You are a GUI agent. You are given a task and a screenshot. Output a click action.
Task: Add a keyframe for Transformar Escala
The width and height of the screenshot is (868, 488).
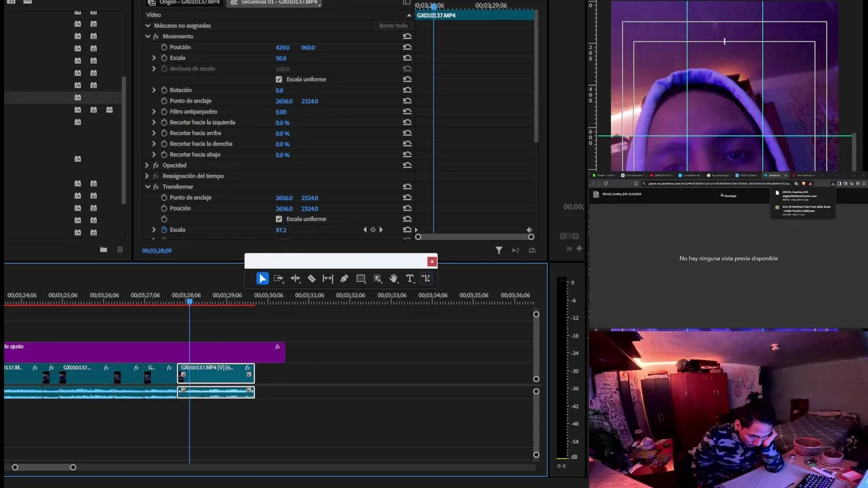pyautogui.click(x=372, y=230)
